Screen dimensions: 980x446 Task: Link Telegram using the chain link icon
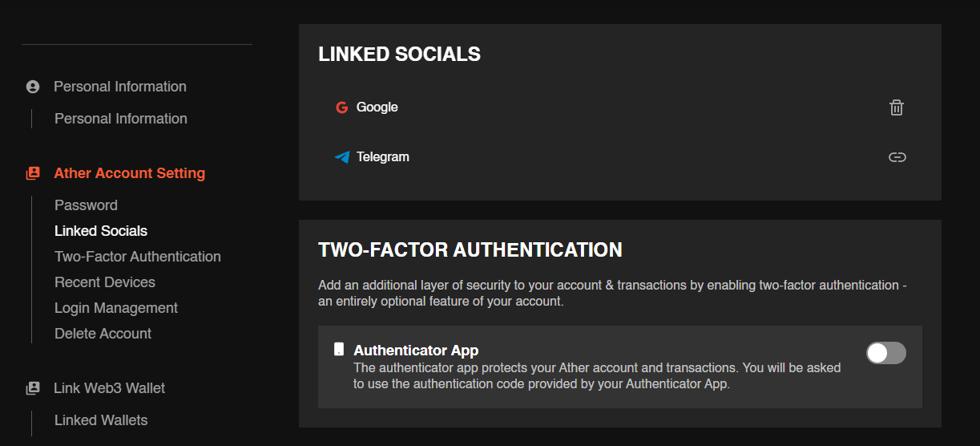coord(897,157)
